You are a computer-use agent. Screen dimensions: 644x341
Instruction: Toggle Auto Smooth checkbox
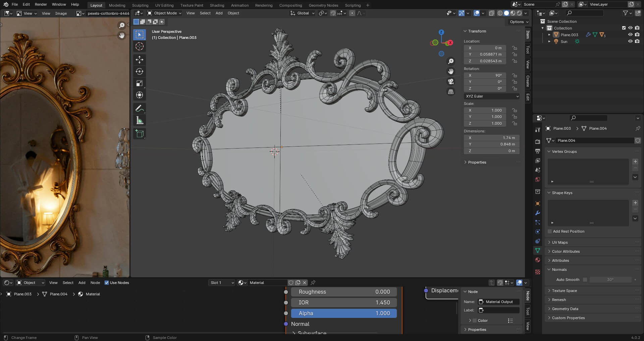585,280
